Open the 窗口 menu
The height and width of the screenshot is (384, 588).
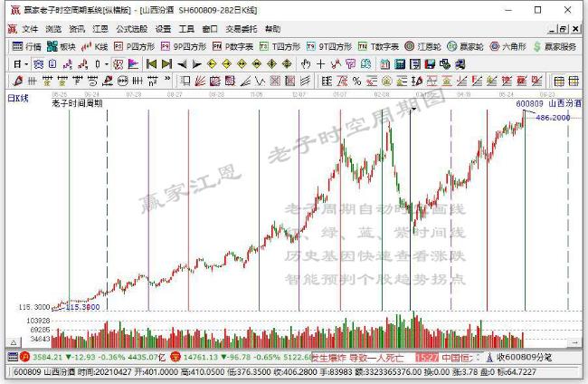[x=210, y=29]
